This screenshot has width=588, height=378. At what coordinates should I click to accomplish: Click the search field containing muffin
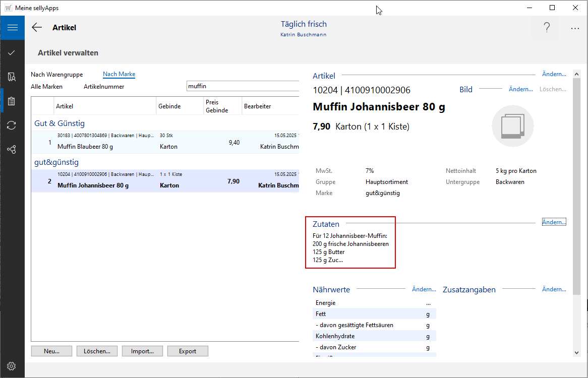(242, 86)
